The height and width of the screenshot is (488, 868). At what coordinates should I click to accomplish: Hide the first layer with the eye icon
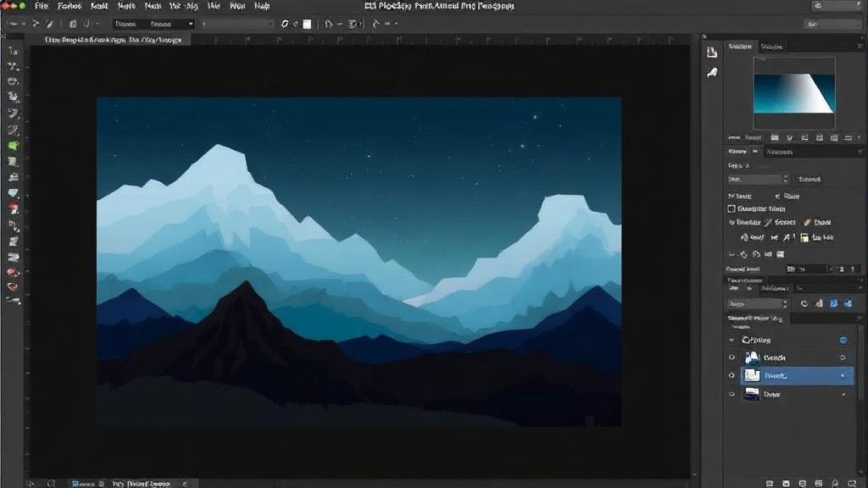[732, 358]
